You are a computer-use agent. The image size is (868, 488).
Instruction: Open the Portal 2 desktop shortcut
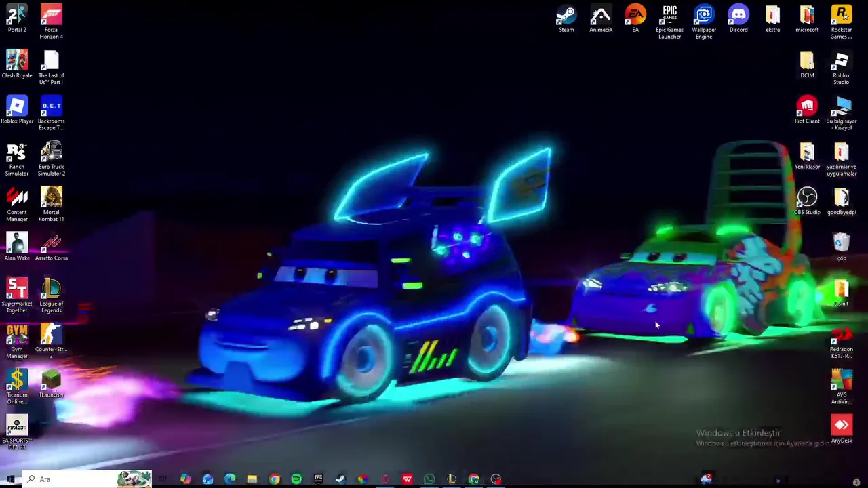pyautogui.click(x=17, y=18)
